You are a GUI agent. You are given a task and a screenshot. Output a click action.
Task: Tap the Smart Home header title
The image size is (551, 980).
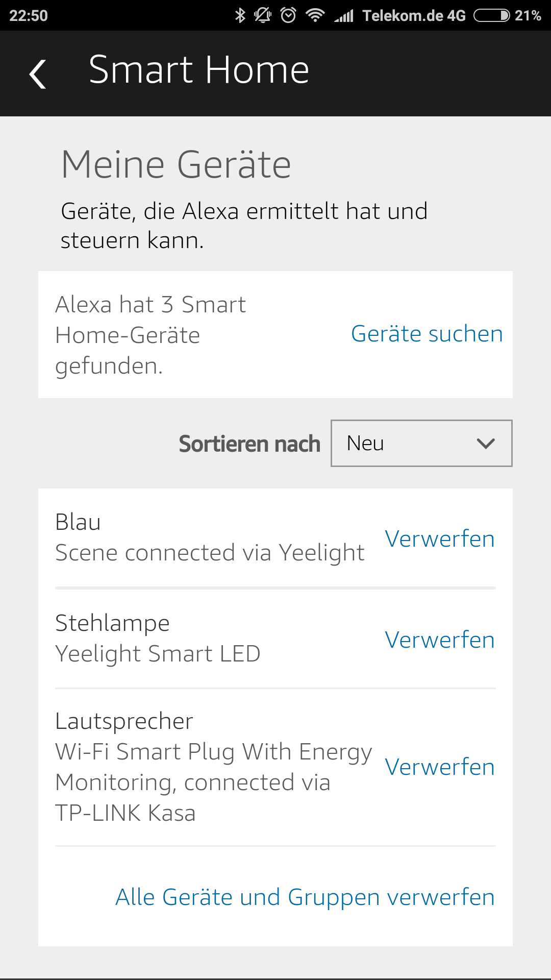point(199,70)
